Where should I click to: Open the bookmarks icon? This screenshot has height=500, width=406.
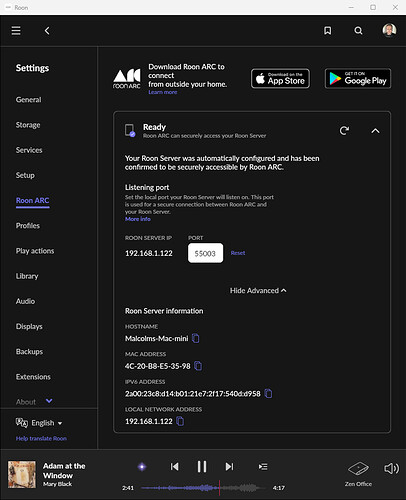coord(328,31)
